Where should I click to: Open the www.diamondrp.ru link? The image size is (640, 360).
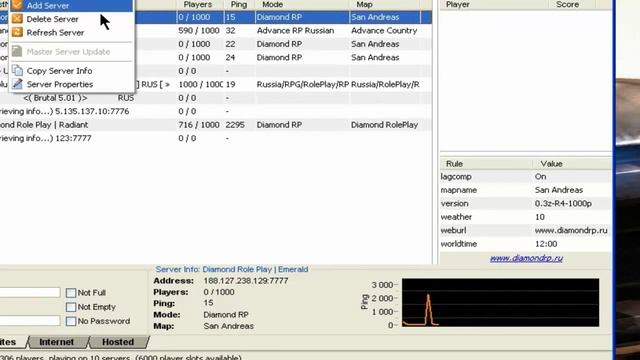526,258
